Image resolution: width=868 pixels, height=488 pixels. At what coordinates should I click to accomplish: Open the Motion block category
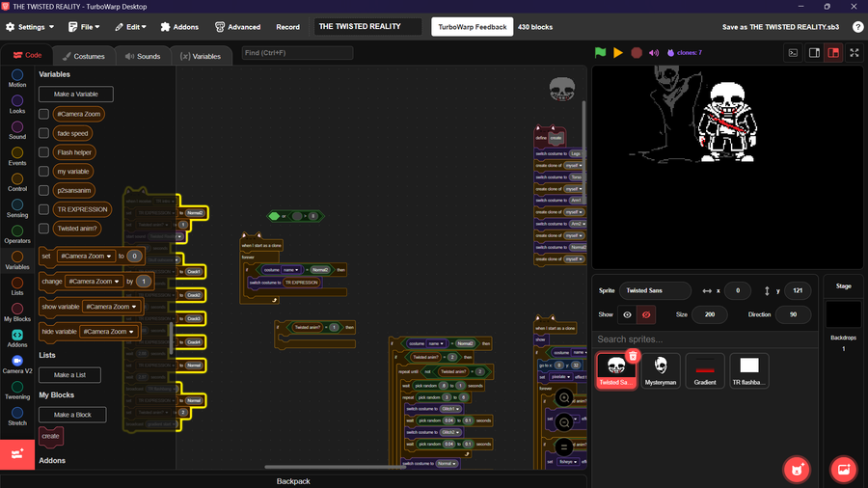[x=17, y=78]
